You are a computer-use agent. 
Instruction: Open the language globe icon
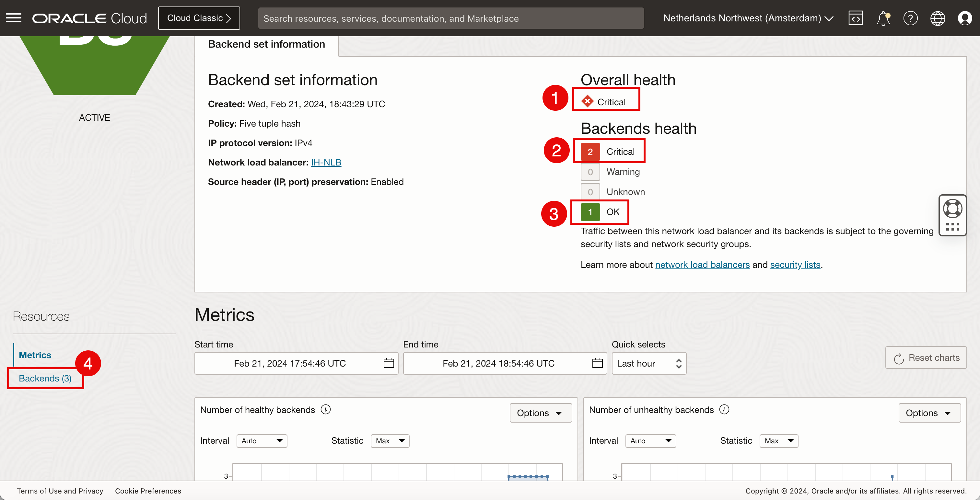tap(938, 18)
